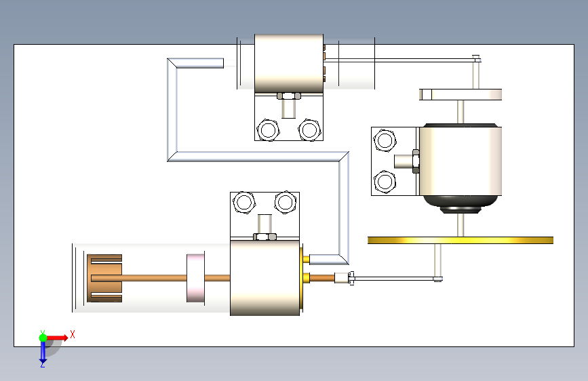Select the white coupling on piston rod end

342,278
